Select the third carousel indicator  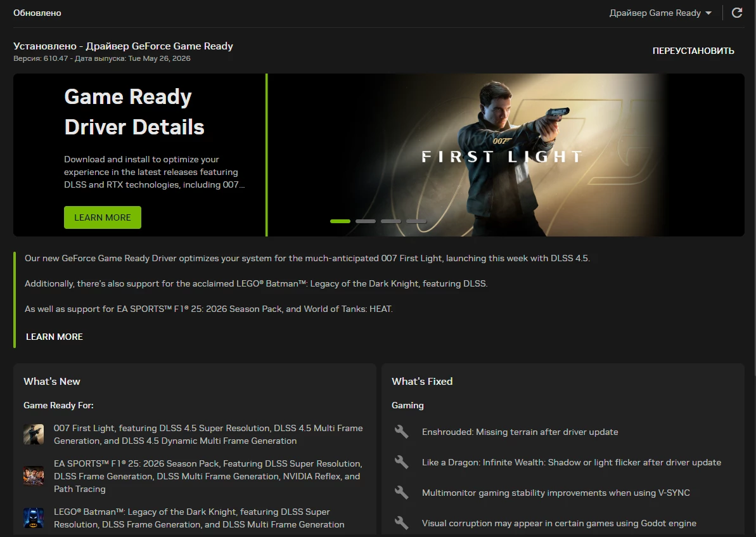(390, 221)
